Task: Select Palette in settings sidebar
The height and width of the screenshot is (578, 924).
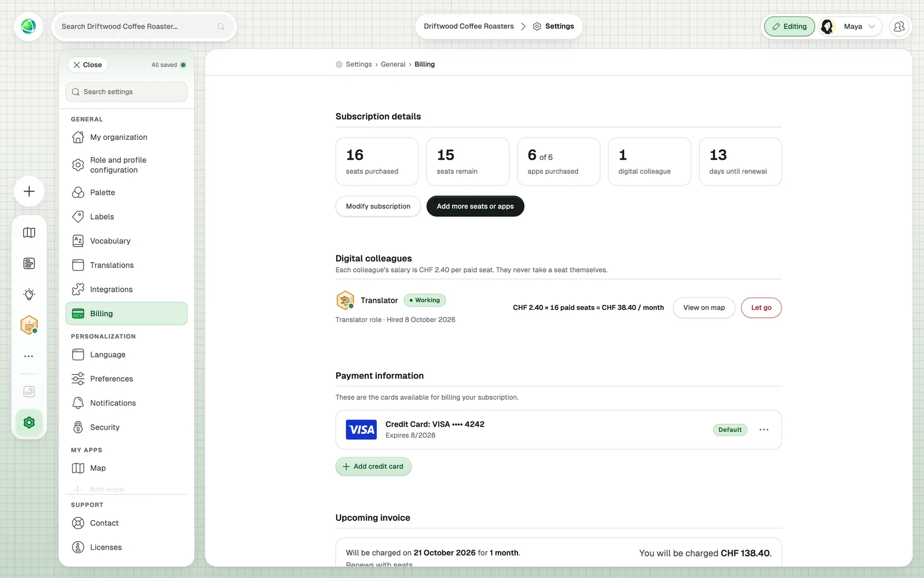Action: (x=127, y=193)
